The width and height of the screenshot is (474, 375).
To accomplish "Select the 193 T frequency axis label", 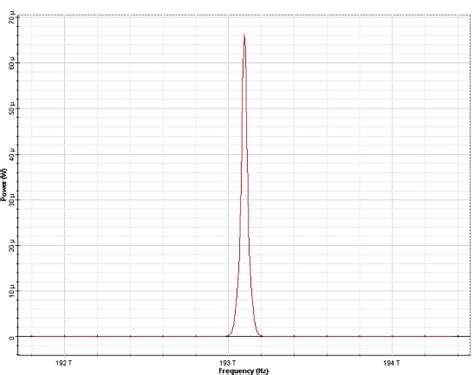I will (x=228, y=363).
